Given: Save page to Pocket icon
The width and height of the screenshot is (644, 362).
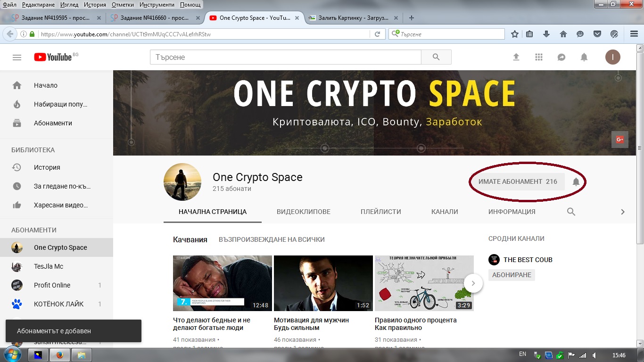Looking at the screenshot, I should coord(597,34).
